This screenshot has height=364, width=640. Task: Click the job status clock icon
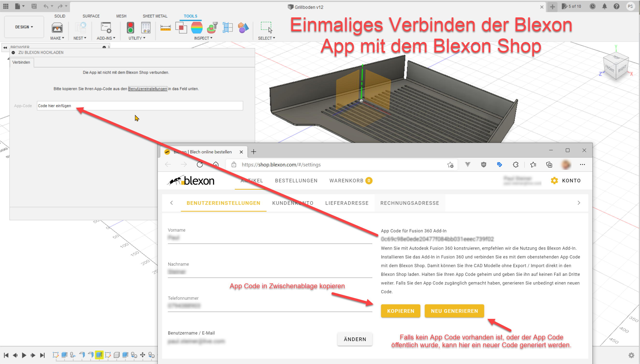pos(592,7)
